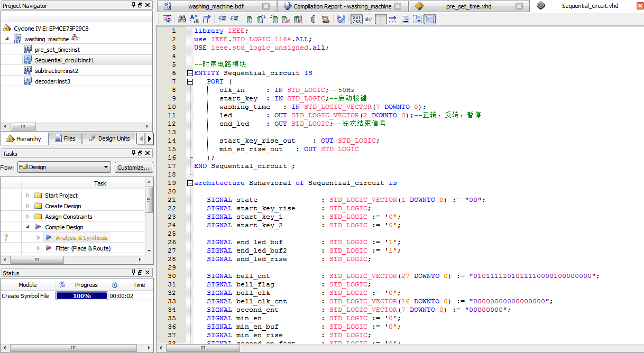644x353 pixels.
Task: Click the hierarchy icon next to washing_machine
Action: (75, 39)
